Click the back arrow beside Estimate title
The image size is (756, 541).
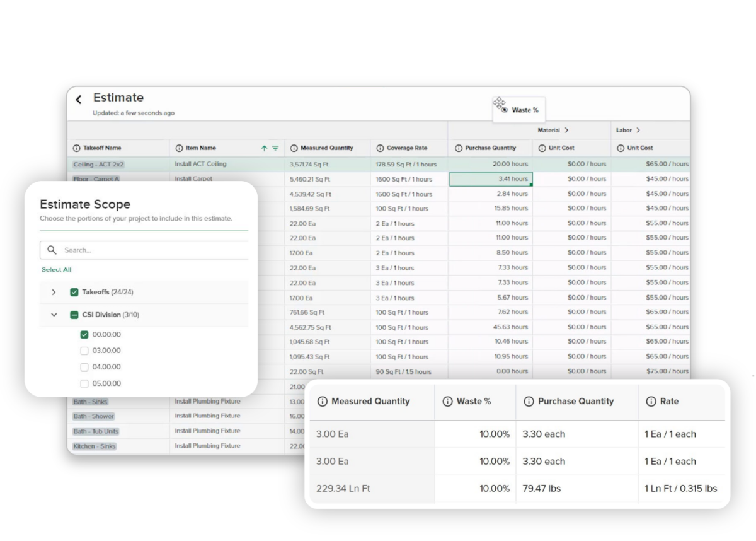coord(78,98)
